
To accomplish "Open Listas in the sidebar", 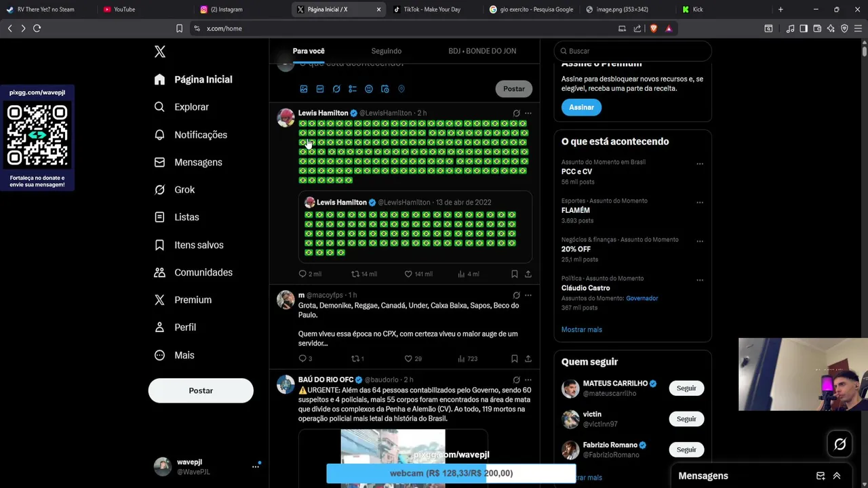I will click(176, 217).
